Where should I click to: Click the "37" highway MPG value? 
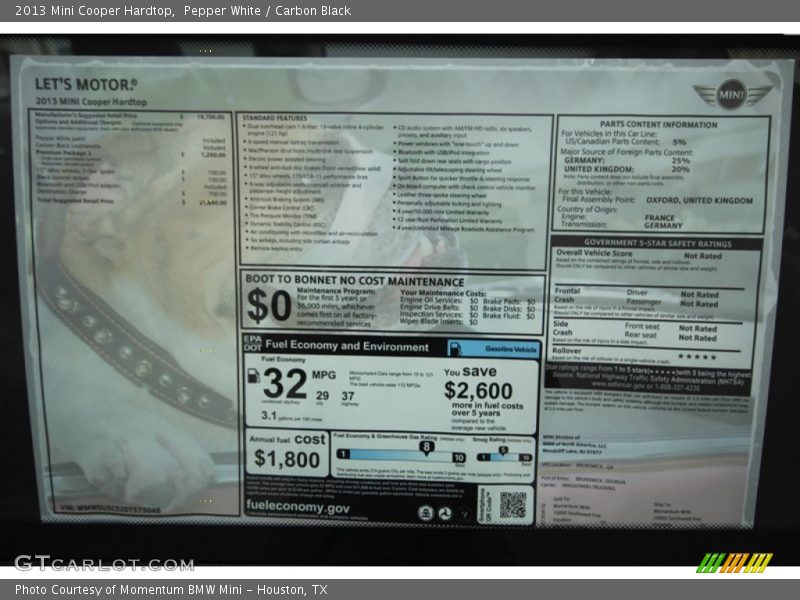[x=348, y=396]
